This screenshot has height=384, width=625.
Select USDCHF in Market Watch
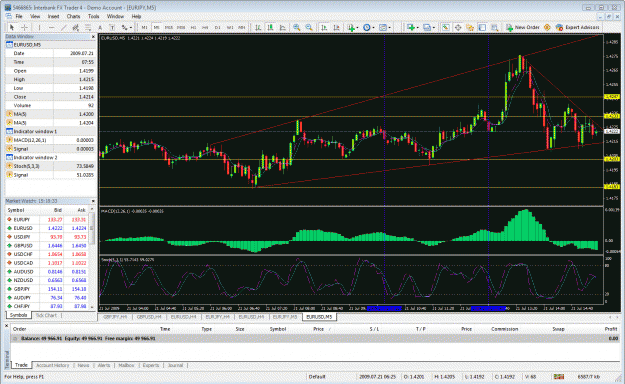pyautogui.click(x=23, y=254)
